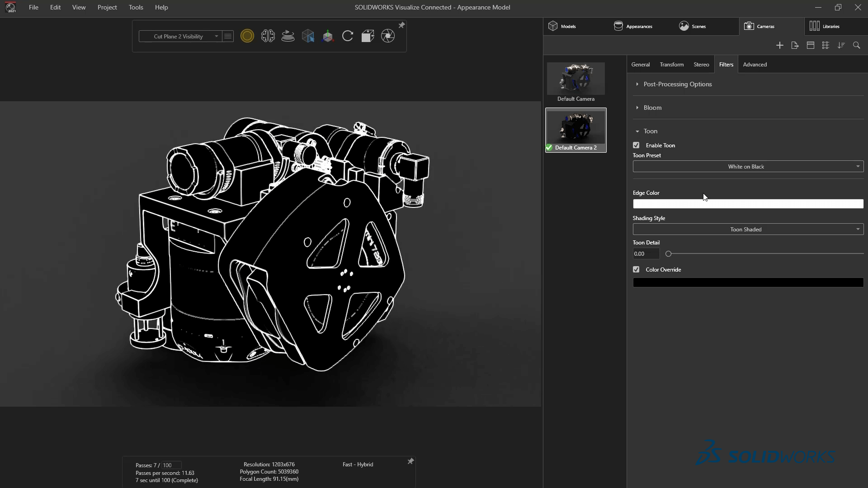Screen dimensions: 868x488
Task: Click the Libraries books icon
Action: coord(815,26)
